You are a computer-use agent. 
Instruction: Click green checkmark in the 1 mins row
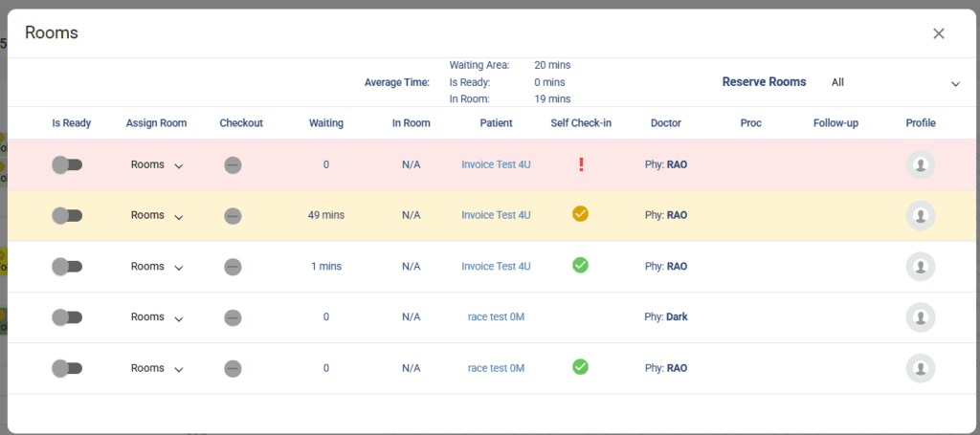tap(580, 265)
